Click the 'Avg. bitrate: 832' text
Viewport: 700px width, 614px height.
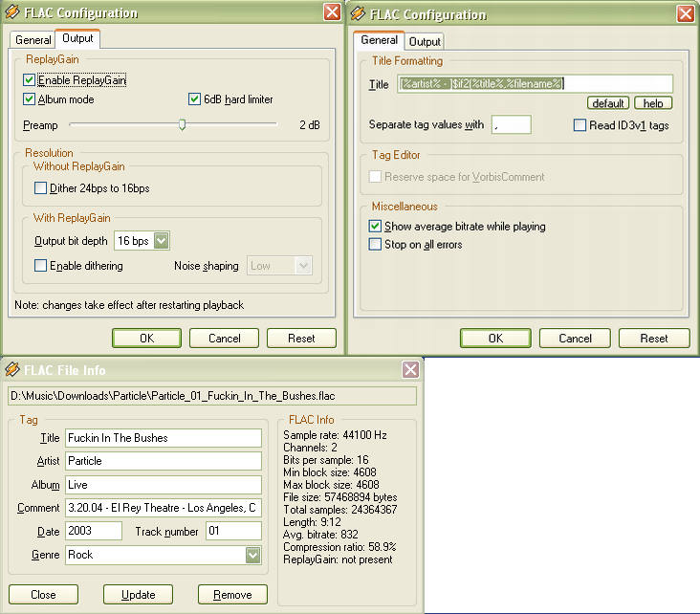coord(320,534)
